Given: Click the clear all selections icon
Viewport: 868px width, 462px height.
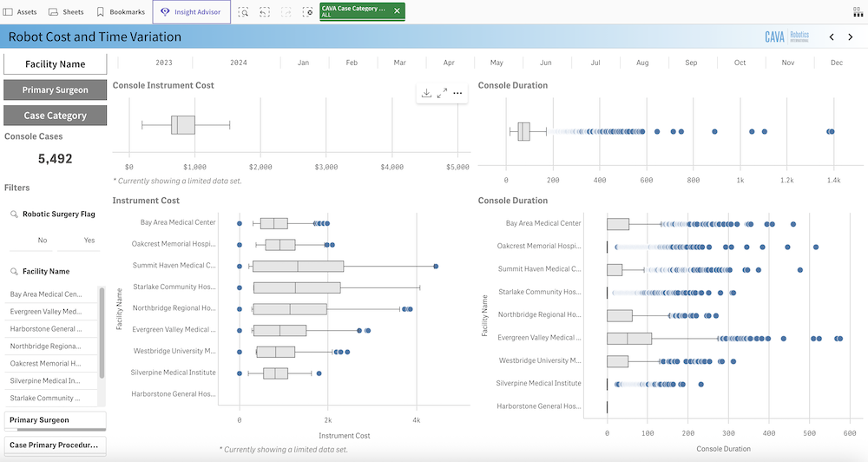Looking at the screenshot, I should (x=307, y=12).
